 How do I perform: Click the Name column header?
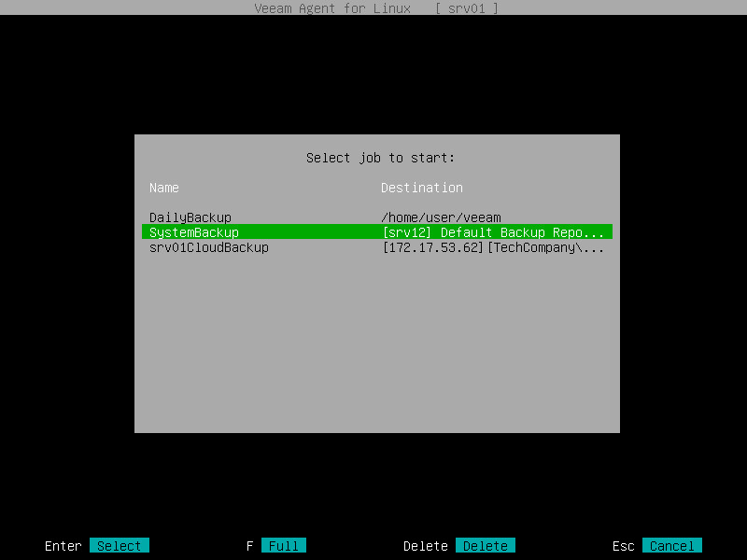(x=163, y=187)
